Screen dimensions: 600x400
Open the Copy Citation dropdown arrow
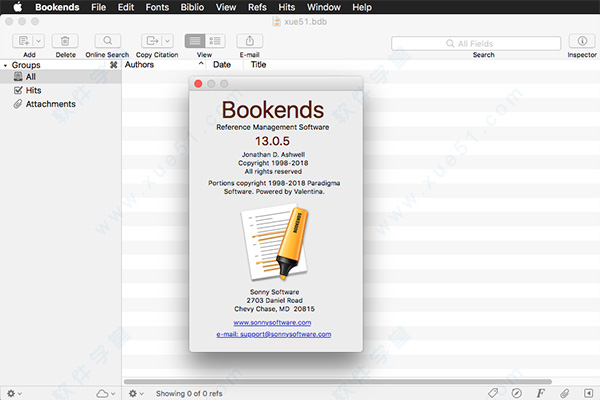click(x=167, y=41)
